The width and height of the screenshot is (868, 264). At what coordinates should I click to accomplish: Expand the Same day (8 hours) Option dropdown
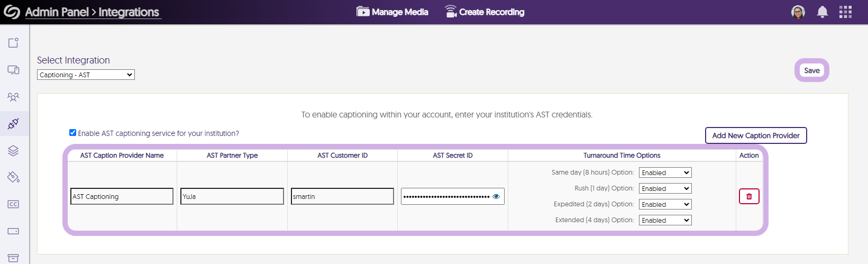(x=665, y=172)
